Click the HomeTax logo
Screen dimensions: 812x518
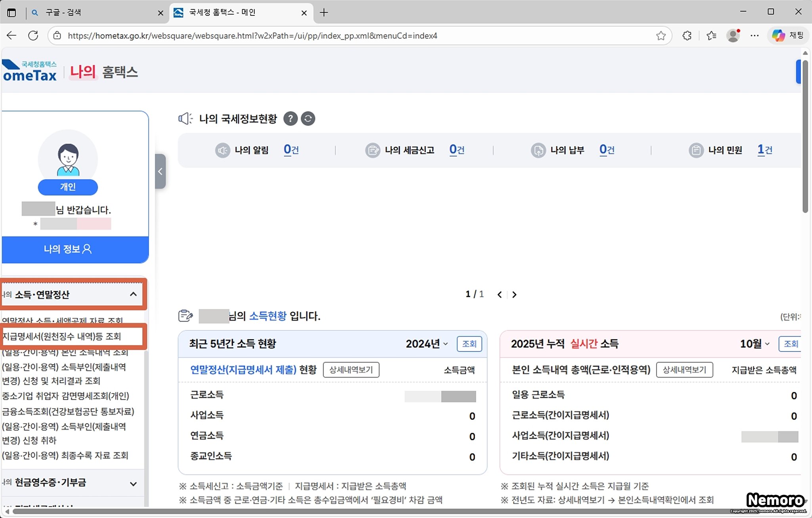(x=30, y=72)
